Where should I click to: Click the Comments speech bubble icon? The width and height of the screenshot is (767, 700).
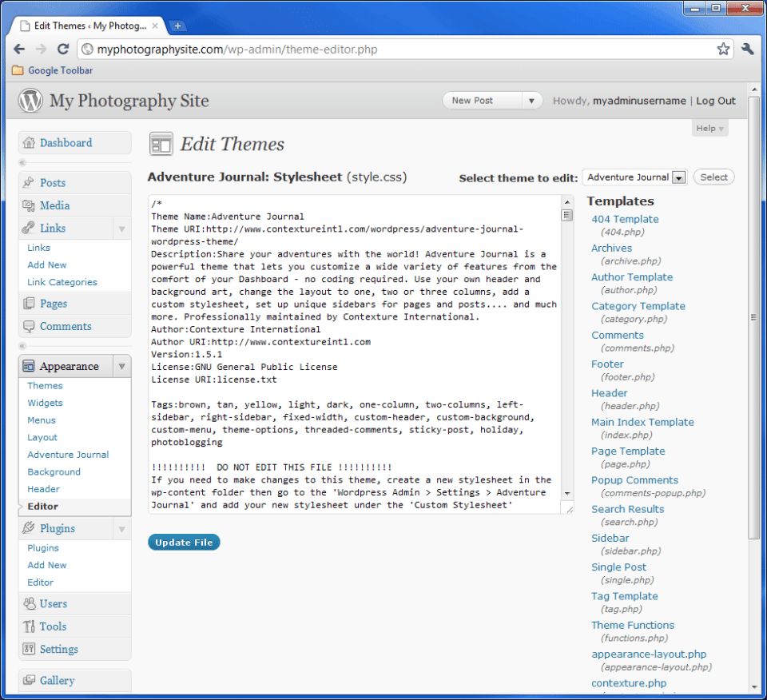(x=29, y=326)
